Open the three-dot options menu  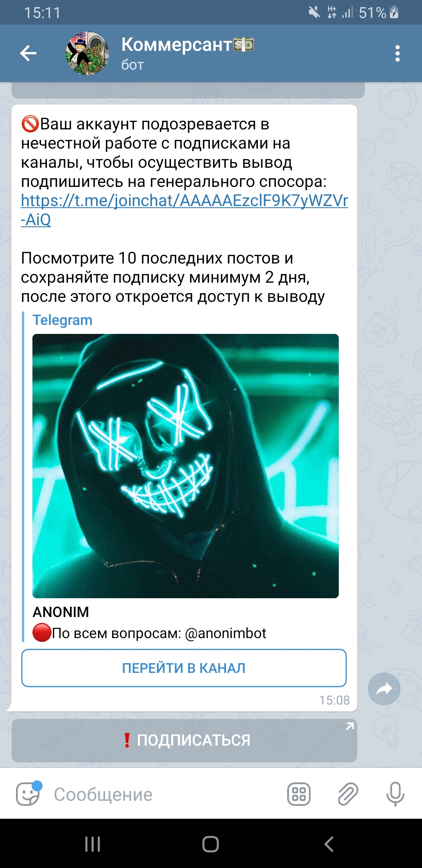[x=397, y=54]
